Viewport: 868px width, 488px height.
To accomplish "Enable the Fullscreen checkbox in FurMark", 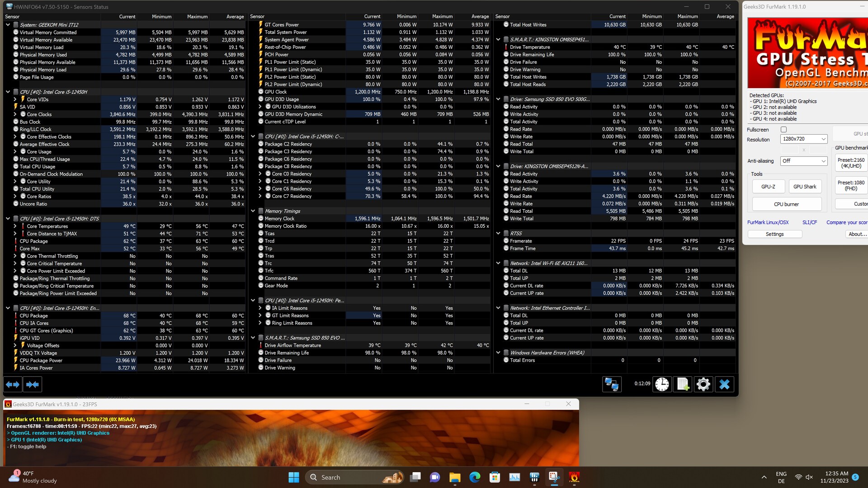I will click(x=783, y=130).
